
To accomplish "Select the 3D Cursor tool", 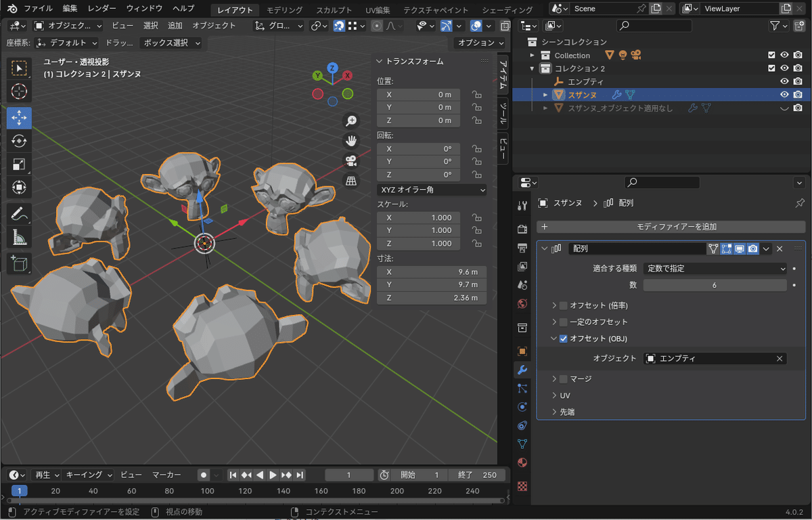I will [19, 91].
